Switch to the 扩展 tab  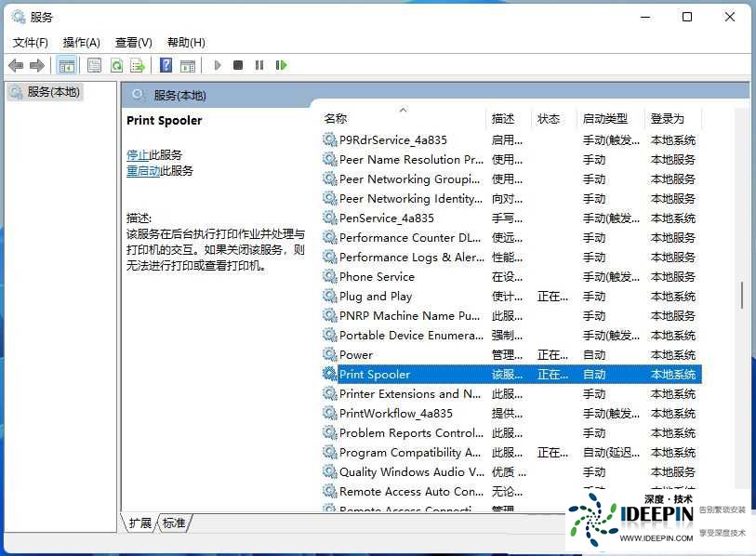pyautogui.click(x=139, y=523)
